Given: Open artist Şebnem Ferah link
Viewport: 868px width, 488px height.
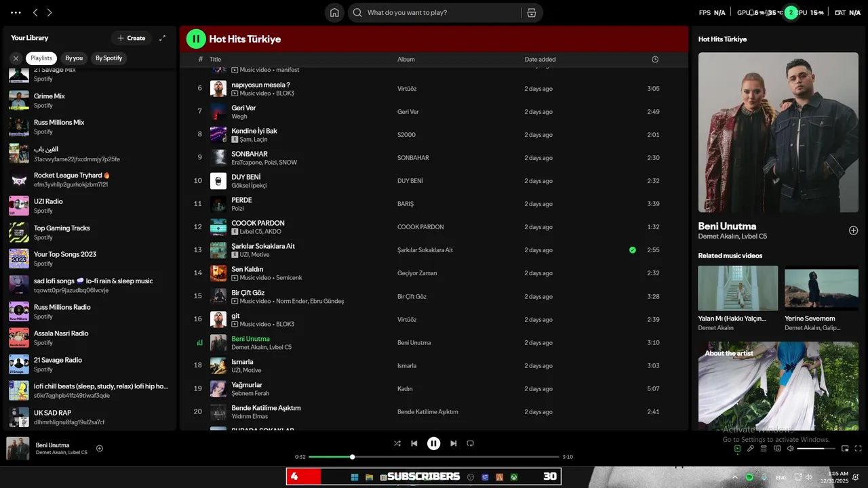Looking at the screenshot, I should click(x=250, y=393).
